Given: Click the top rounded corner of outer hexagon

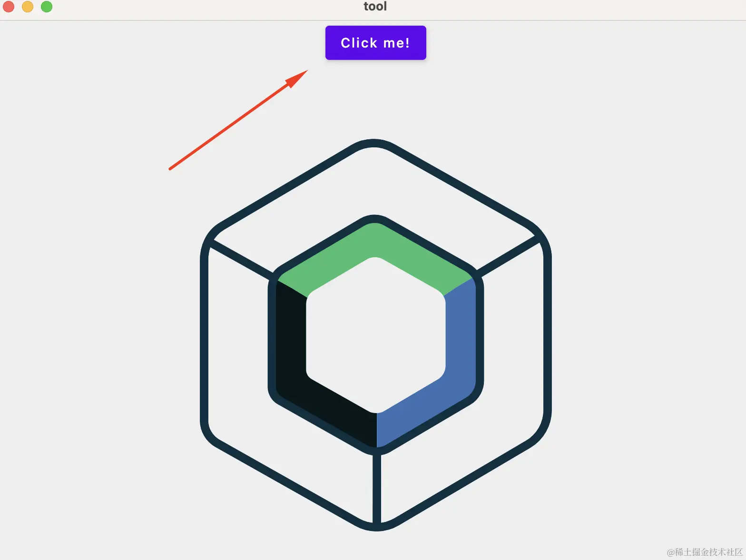Looking at the screenshot, I should [374, 143].
